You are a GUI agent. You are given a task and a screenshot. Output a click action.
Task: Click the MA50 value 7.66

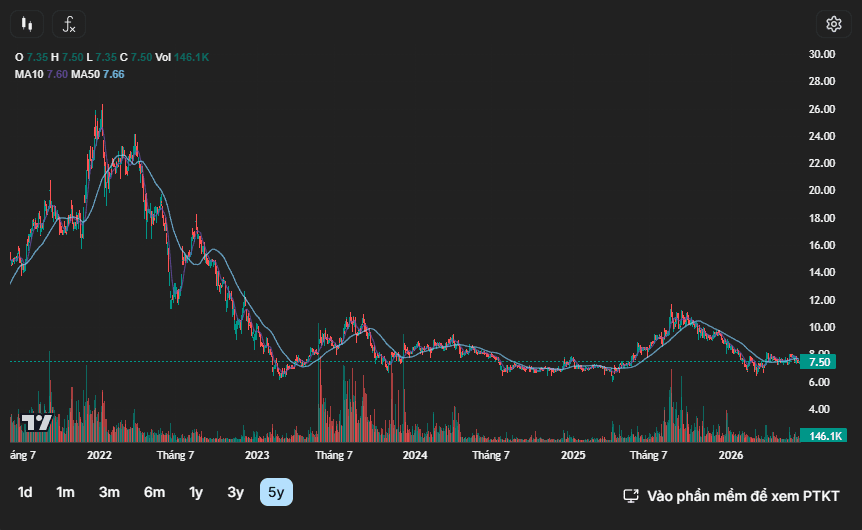pos(114,74)
